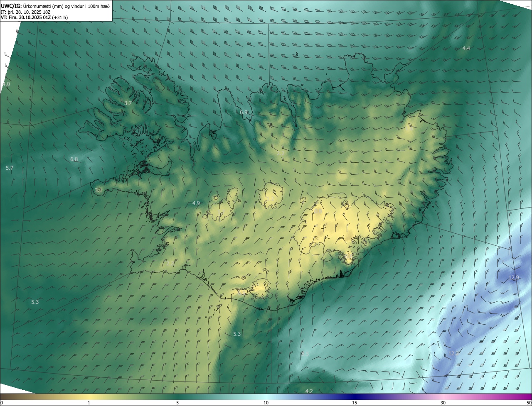Click the colorbar tick label 5
The image size is (532, 406).
coord(177,403)
